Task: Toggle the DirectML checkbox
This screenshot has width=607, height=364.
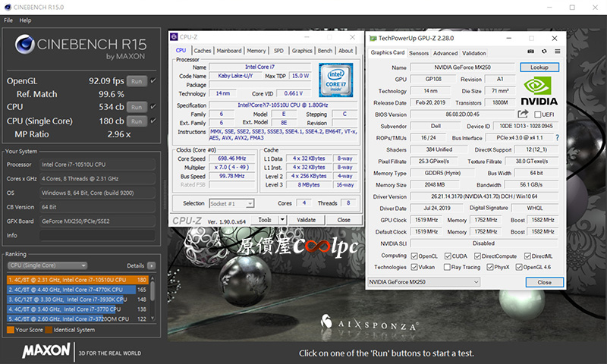Action: [527, 256]
